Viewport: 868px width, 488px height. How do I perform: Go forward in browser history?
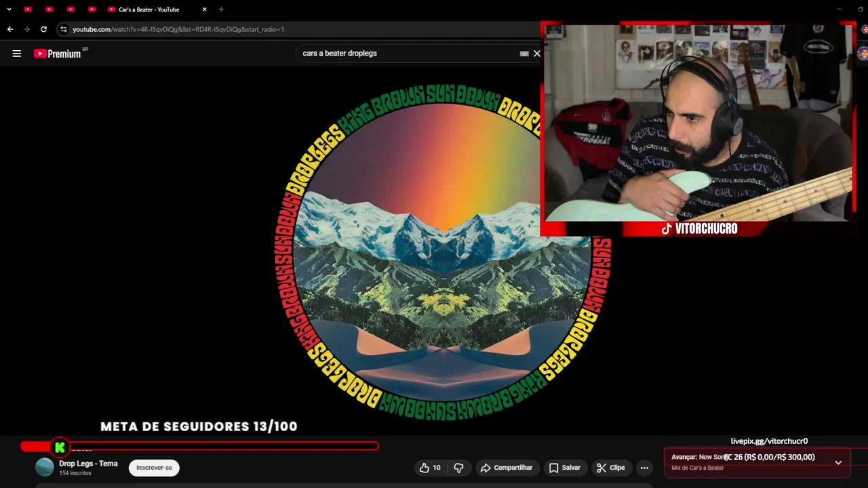pos(26,29)
